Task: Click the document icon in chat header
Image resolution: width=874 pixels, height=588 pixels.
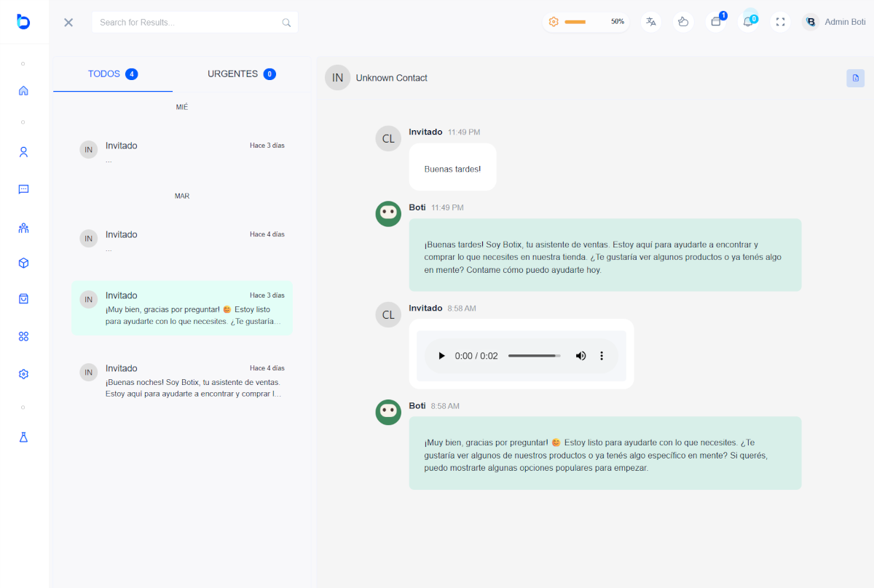Action: tap(855, 78)
